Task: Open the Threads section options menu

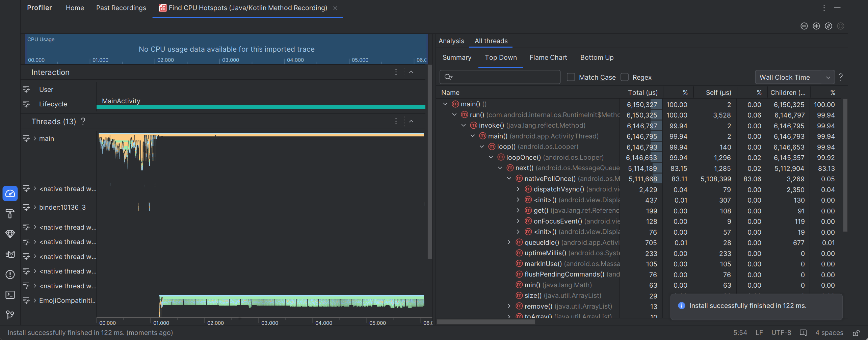Action: point(396,121)
